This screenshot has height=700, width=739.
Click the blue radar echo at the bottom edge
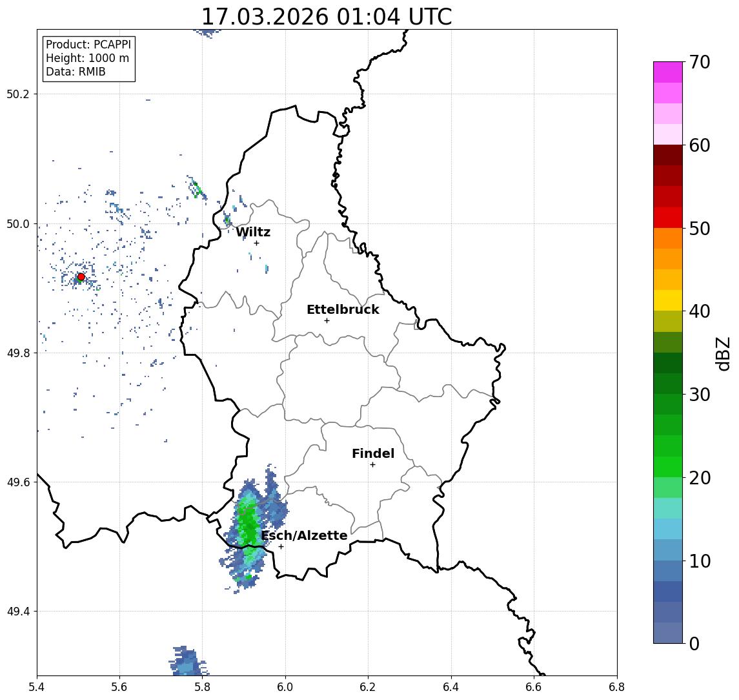tap(188, 661)
